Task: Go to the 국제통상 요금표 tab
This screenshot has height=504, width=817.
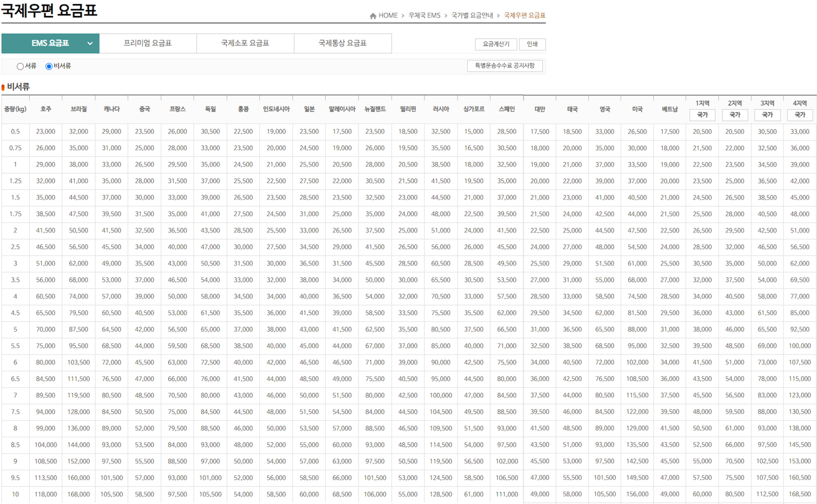Action: point(343,43)
